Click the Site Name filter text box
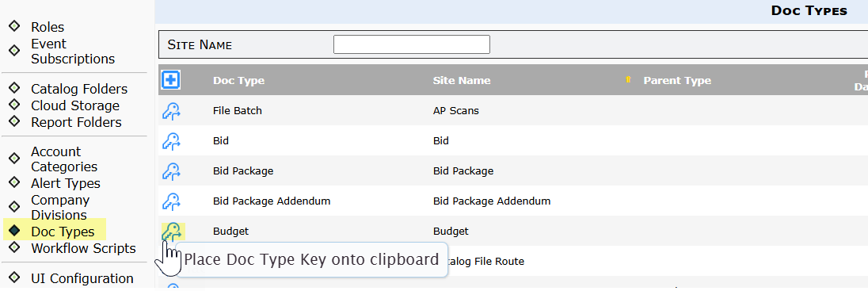868x291 pixels. point(411,44)
